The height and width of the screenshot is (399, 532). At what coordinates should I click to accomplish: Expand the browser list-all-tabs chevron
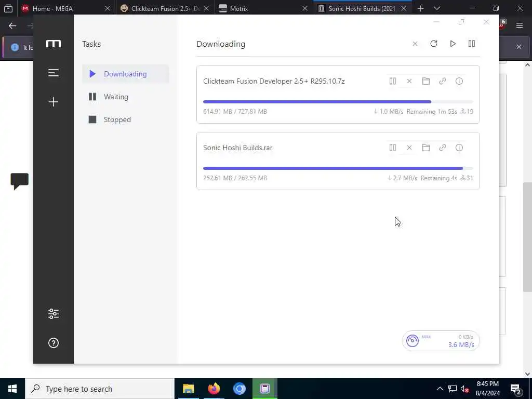click(x=436, y=8)
